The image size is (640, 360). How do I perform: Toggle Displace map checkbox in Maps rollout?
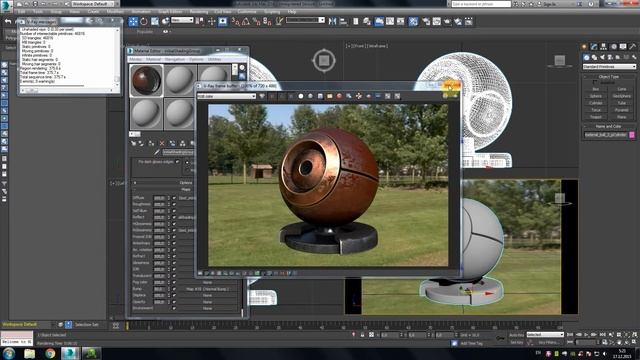click(174, 296)
